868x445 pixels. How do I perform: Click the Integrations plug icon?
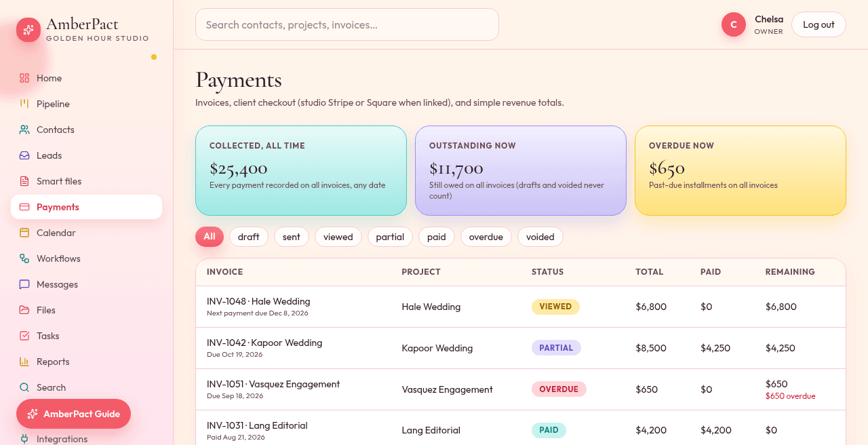[24, 439]
